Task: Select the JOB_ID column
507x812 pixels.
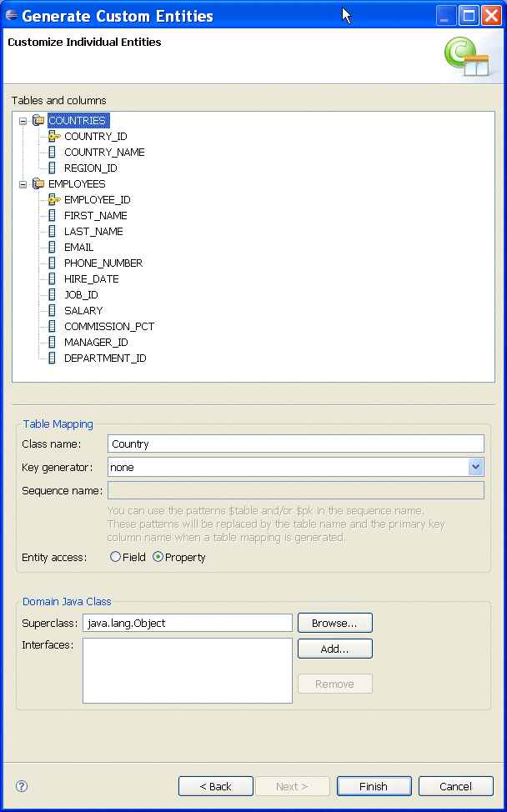Action: click(82, 294)
